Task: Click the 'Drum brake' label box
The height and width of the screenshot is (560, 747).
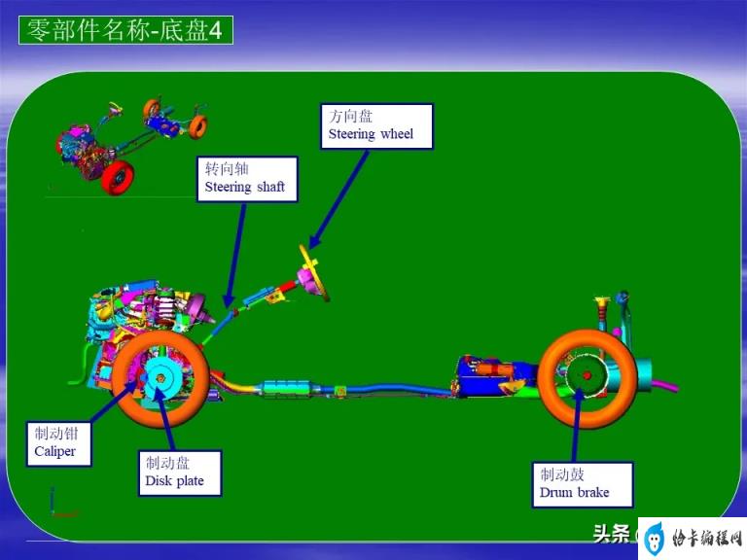Action: [583, 484]
